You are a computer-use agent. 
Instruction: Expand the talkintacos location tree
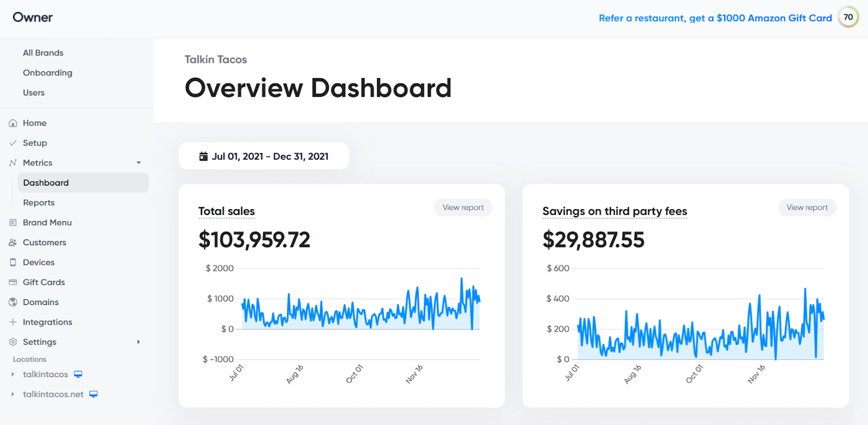[12, 375]
